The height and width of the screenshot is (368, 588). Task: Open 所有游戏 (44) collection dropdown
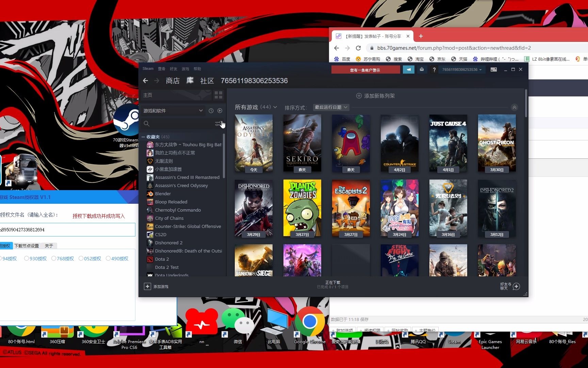click(x=256, y=107)
